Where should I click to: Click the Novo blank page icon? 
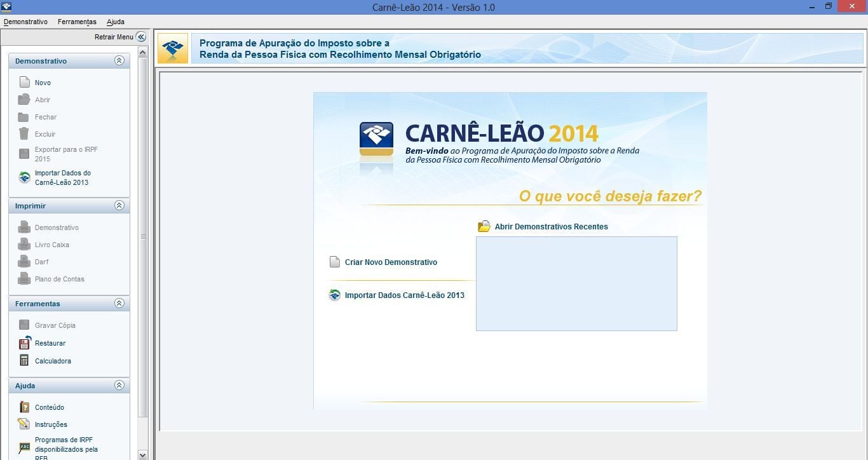24,82
